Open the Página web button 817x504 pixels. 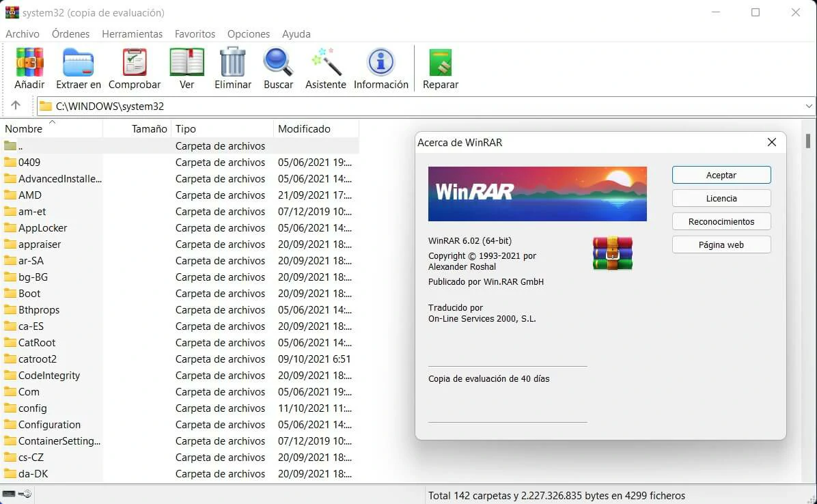pyautogui.click(x=721, y=245)
